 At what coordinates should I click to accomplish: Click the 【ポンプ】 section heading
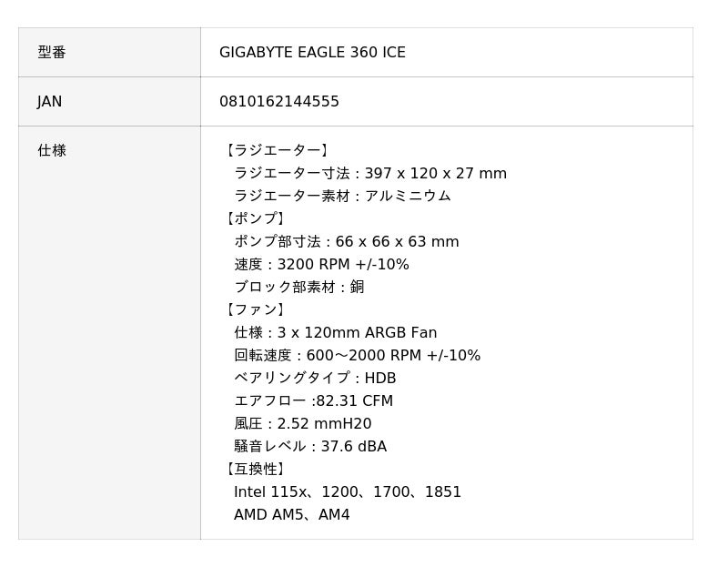pyautogui.click(x=255, y=219)
